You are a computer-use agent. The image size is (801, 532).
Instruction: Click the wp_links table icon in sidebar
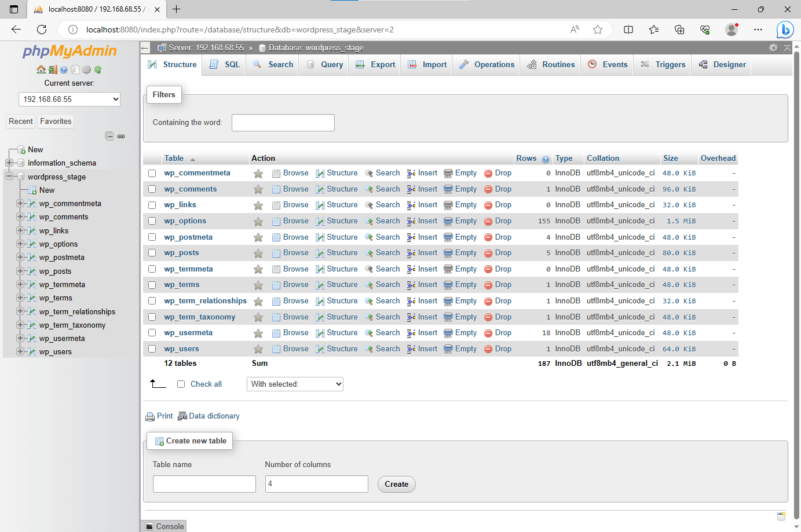tap(32, 230)
